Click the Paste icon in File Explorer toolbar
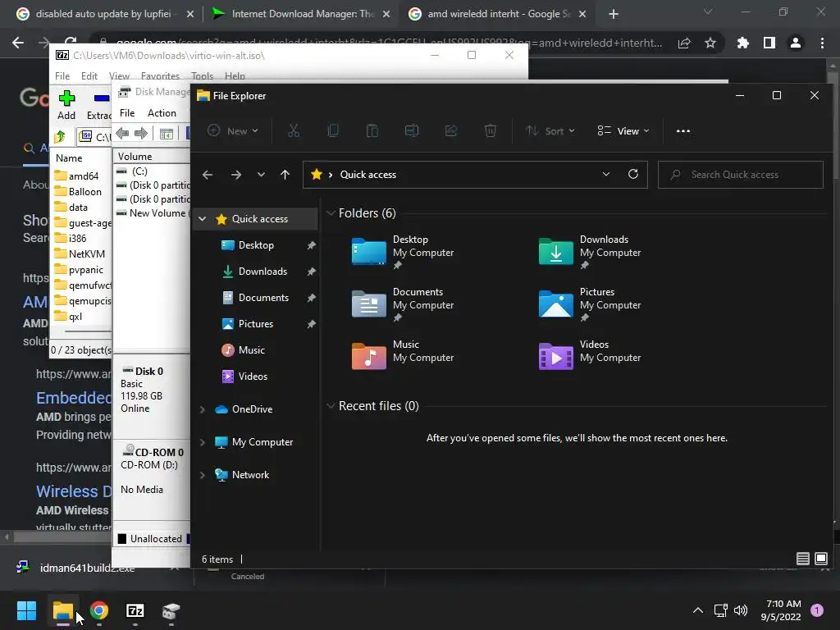 (x=372, y=130)
